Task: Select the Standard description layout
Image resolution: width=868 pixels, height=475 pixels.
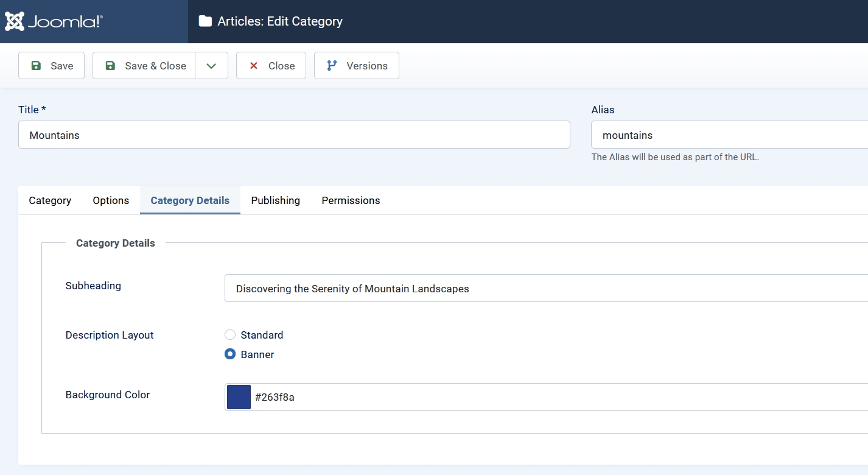Action: (x=230, y=335)
